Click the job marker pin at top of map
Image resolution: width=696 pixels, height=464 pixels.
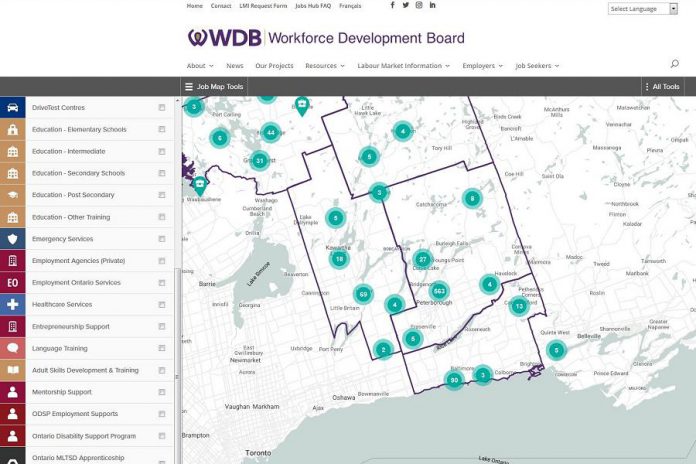point(302,106)
